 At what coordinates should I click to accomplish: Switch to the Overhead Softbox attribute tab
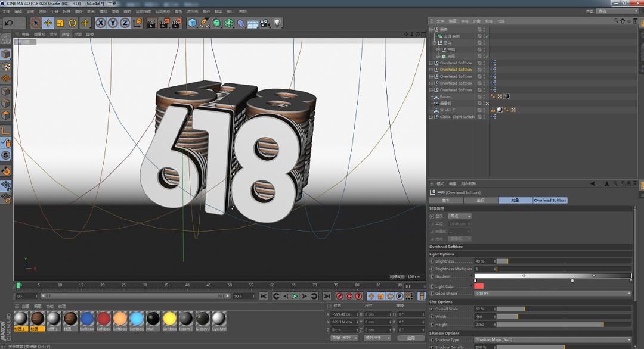pyautogui.click(x=550, y=200)
